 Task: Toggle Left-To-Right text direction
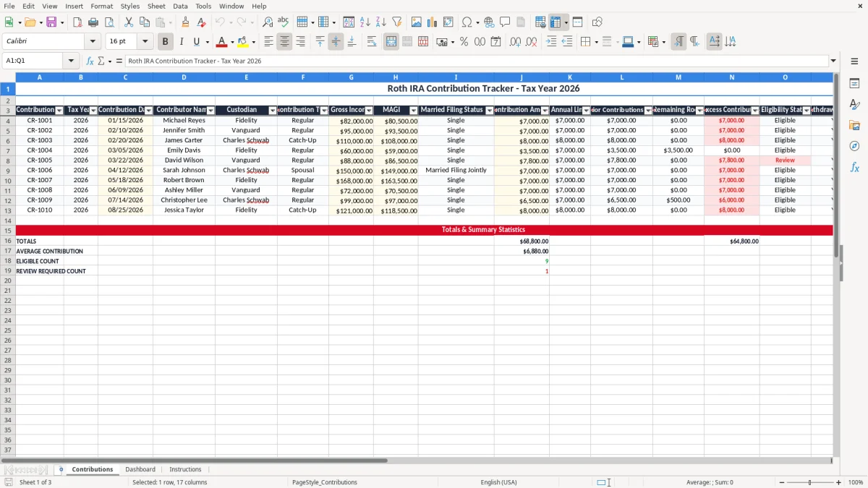pos(678,42)
